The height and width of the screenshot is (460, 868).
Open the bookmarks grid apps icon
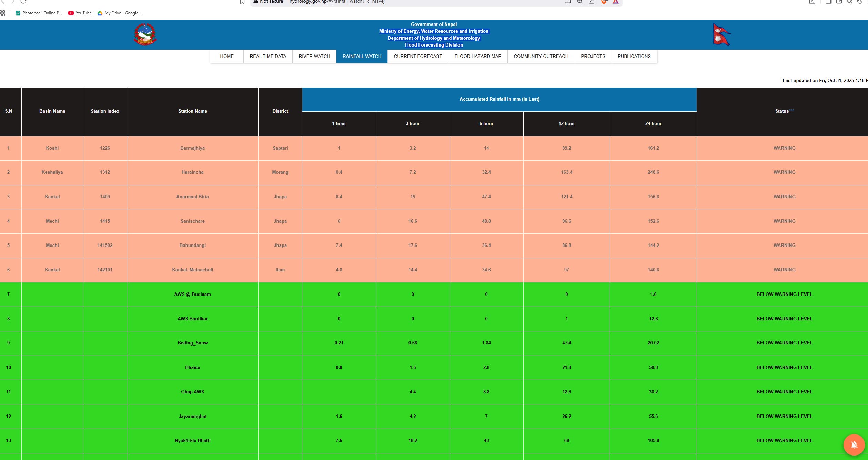[3, 13]
